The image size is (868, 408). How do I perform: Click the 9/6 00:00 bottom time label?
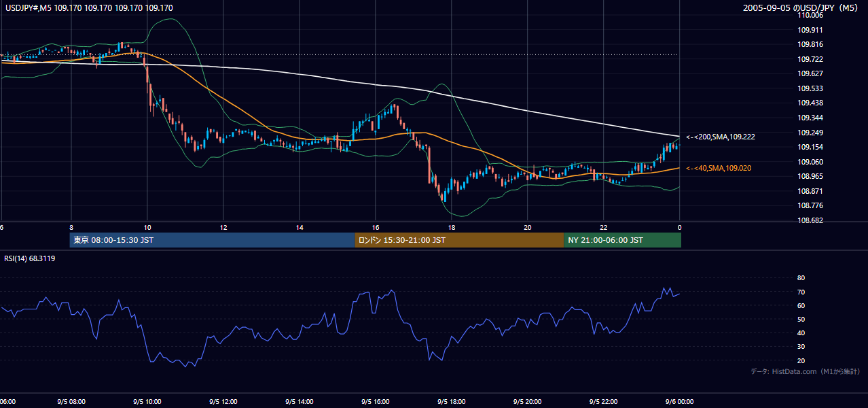pyautogui.click(x=679, y=402)
